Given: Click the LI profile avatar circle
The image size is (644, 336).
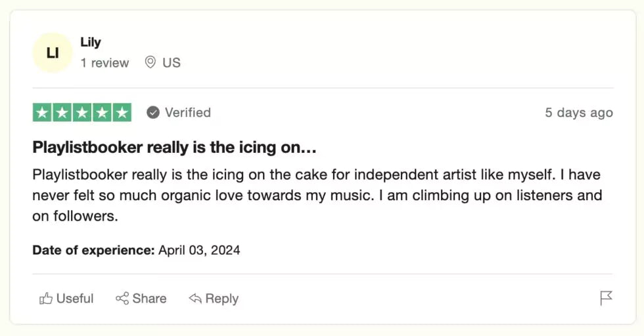Looking at the screenshot, I should 53,52.
